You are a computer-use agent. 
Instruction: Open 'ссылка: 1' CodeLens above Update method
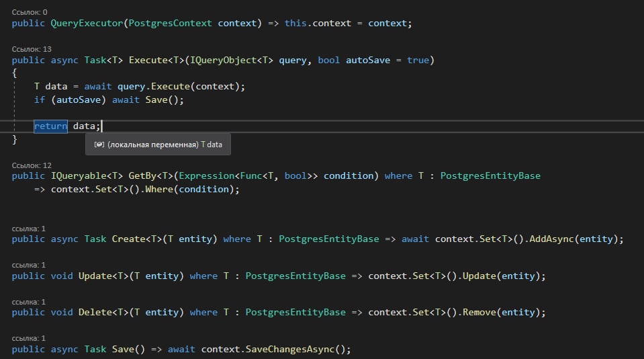tap(28, 266)
